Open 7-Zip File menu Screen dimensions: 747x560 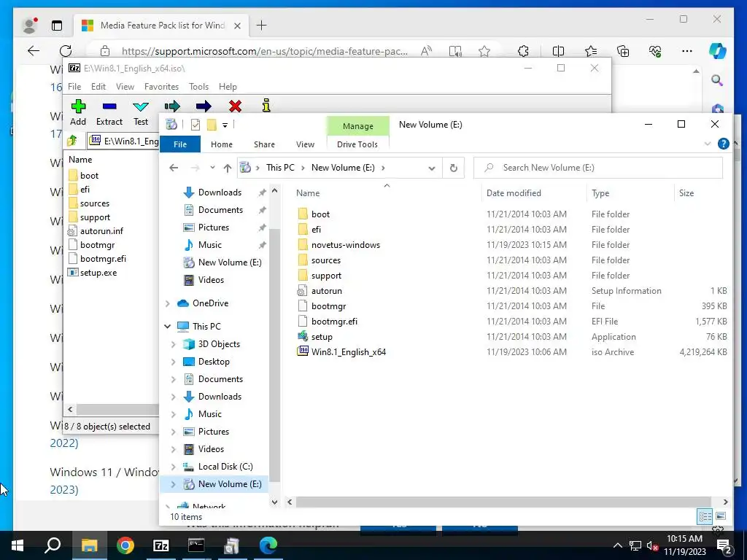(74, 87)
